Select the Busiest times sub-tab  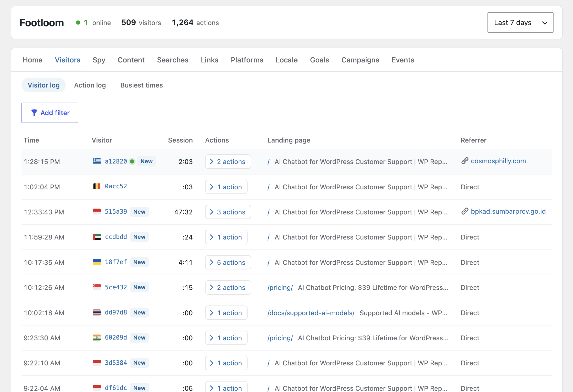[x=142, y=85]
